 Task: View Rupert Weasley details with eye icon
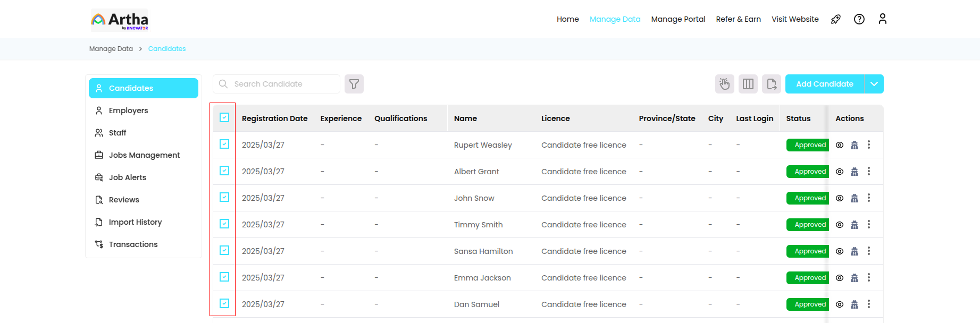[840, 145]
